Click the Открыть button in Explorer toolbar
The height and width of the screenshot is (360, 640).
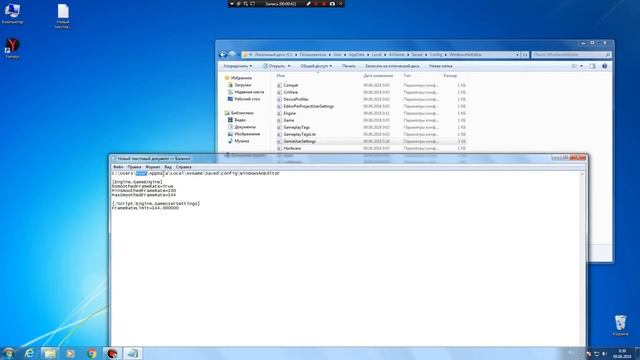[273, 66]
